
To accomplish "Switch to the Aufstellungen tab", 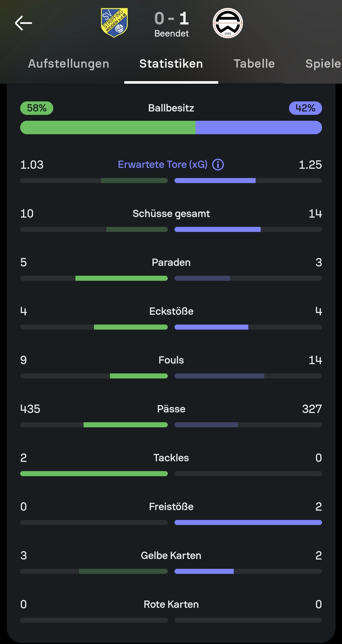I will coord(68,64).
